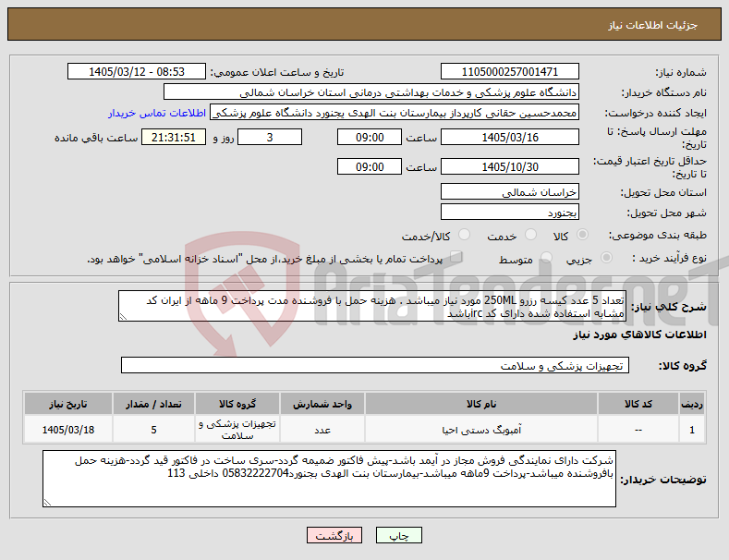
Task: Click the اطلاعات کالاهای مورد نیاز section title
Action: pos(639,335)
